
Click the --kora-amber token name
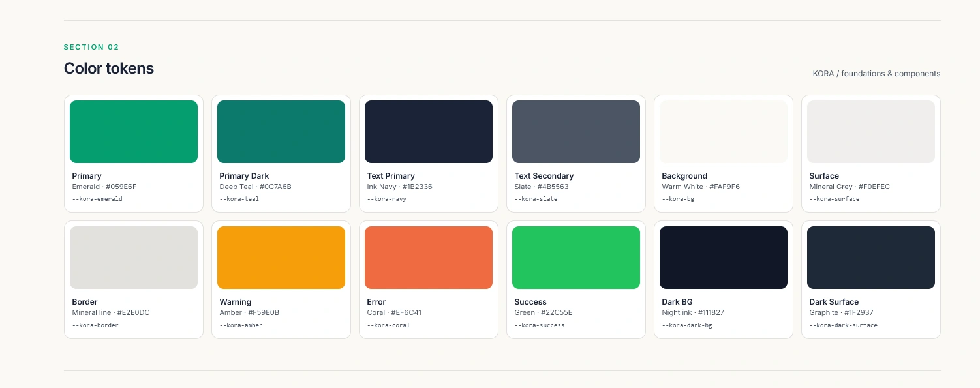click(241, 325)
